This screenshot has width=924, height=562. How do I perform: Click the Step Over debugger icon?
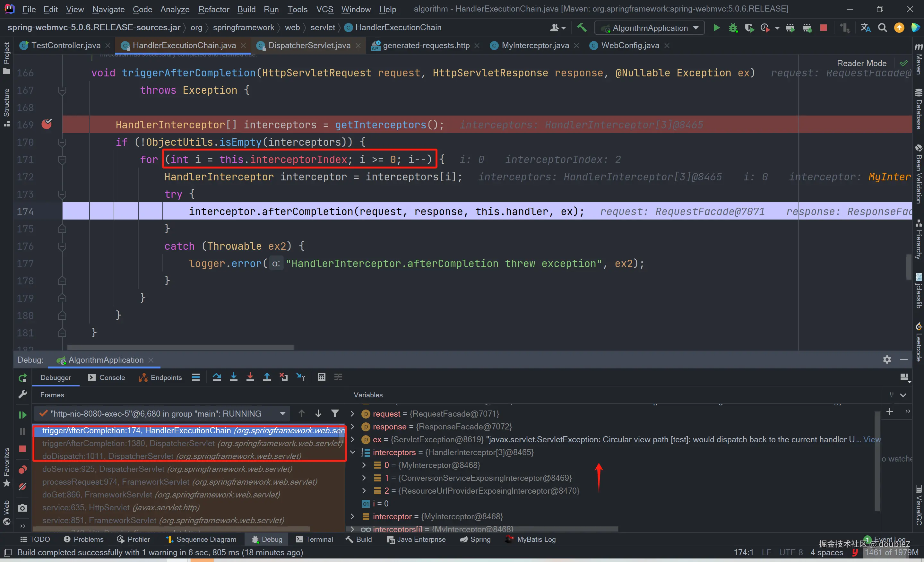pos(217,377)
